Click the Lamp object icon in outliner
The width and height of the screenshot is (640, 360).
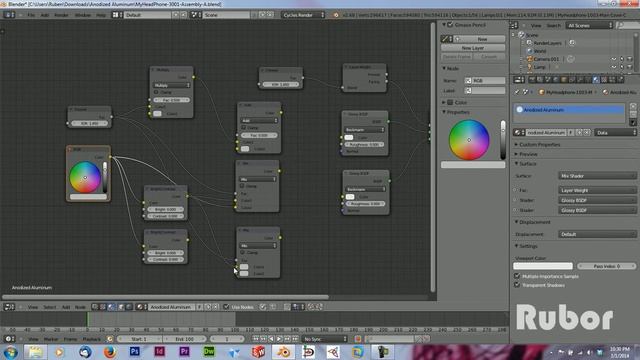530,67
